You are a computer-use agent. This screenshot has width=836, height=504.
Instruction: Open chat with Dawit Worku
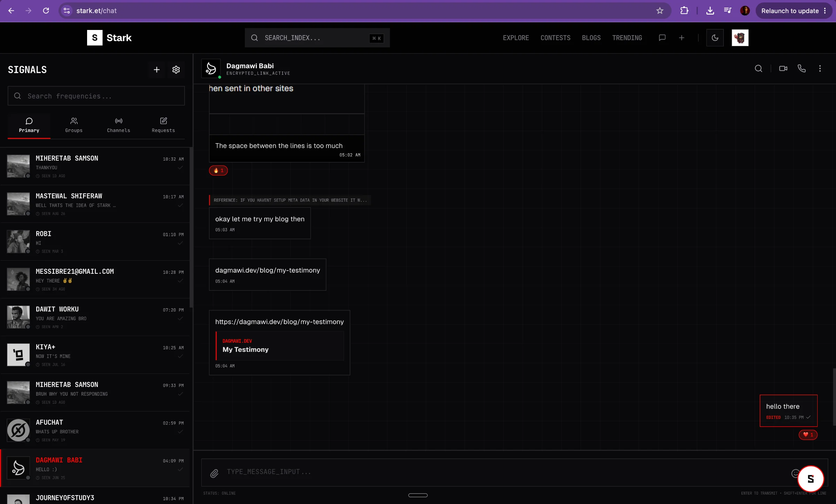coord(95,317)
